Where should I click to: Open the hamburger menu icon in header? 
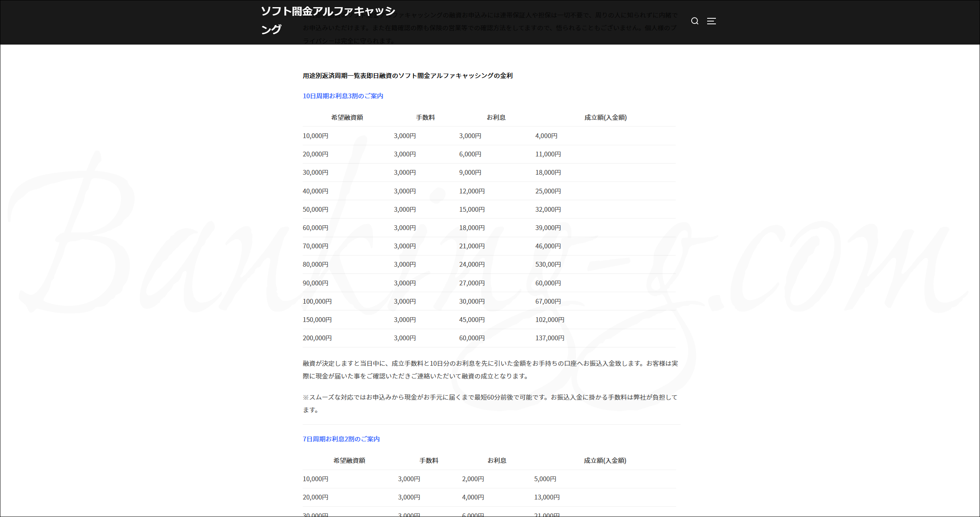pyautogui.click(x=711, y=21)
